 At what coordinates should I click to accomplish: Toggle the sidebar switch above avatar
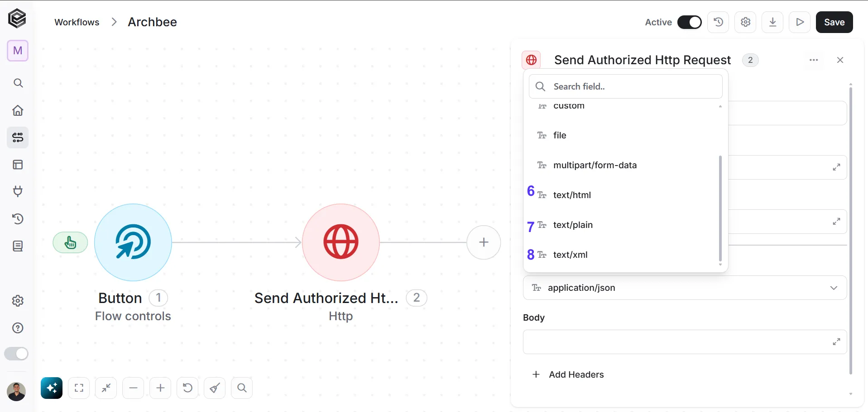(x=16, y=354)
